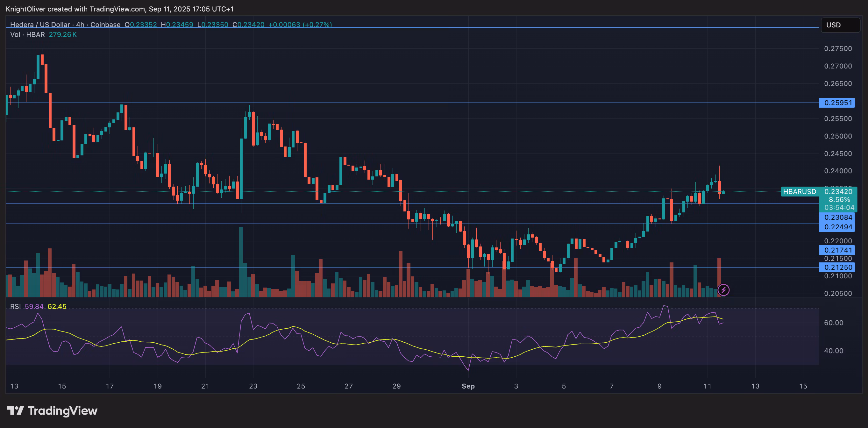868x428 pixels.
Task: Click the 0.21250 price level label
Action: point(838,267)
